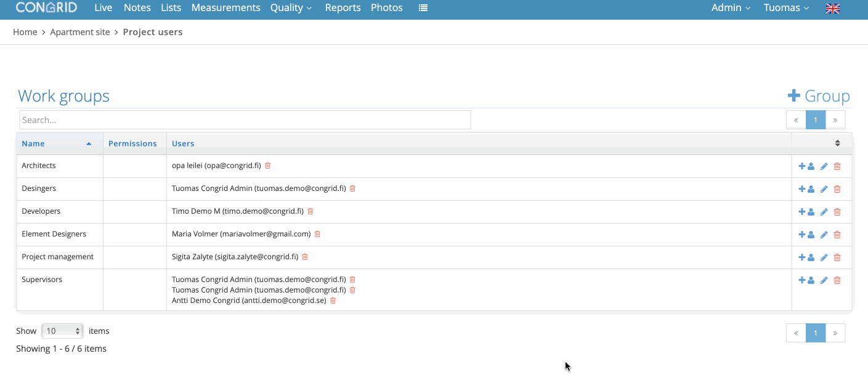Add user to Developers group
The width and height of the screenshot is (868, 388).
pyautogui.click(x=806, y=212)
